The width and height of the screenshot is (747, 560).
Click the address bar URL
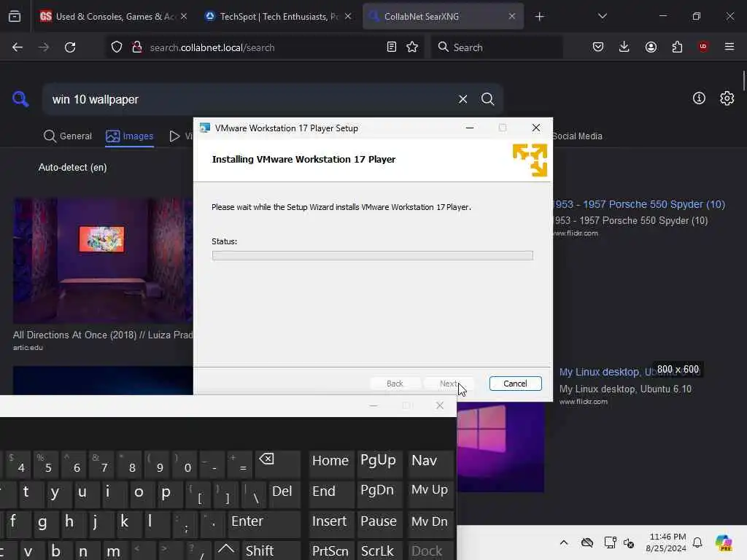212,47
